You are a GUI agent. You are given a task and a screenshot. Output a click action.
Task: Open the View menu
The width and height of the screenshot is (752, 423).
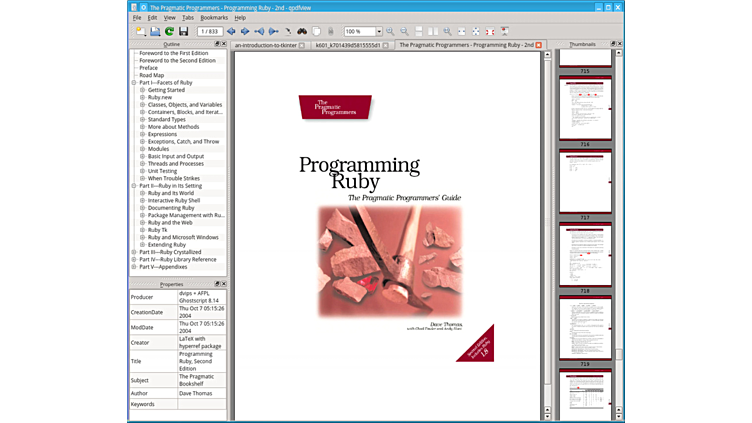169,18
